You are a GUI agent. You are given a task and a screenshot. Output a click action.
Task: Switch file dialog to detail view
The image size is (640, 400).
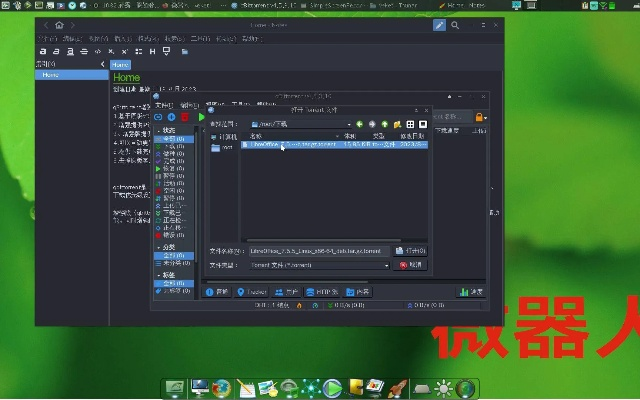point(422,124)
